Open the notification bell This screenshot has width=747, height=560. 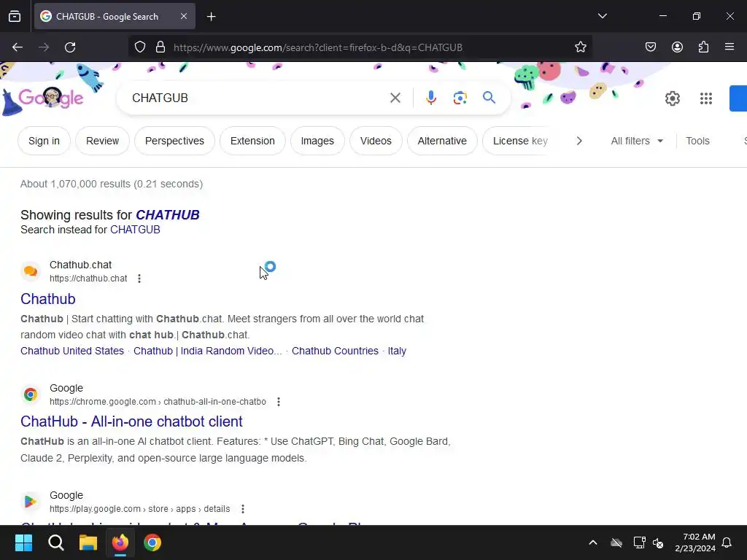(x=727, y=542)
